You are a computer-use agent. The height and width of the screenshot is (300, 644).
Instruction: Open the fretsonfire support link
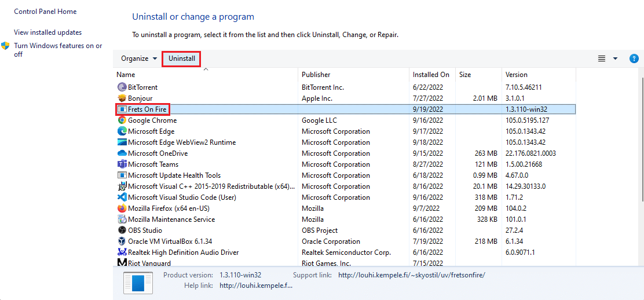pos(412,275)
